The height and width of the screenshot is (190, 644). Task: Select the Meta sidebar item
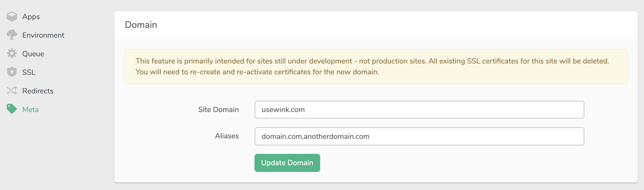[31, 109]
